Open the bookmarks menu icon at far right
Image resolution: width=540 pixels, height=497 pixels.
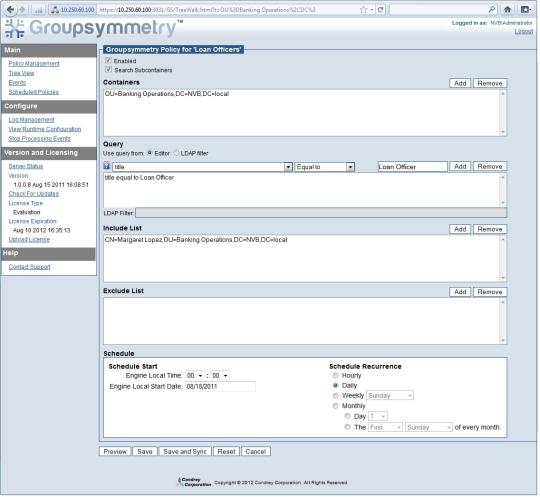[x=526, y=10]
